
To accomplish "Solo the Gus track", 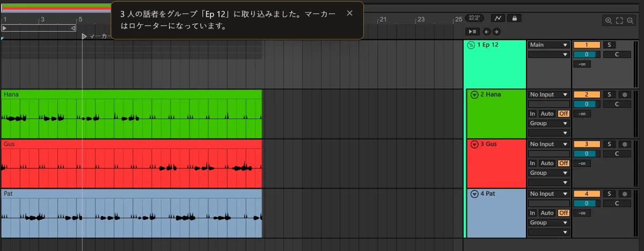I will tap(609, 144).
